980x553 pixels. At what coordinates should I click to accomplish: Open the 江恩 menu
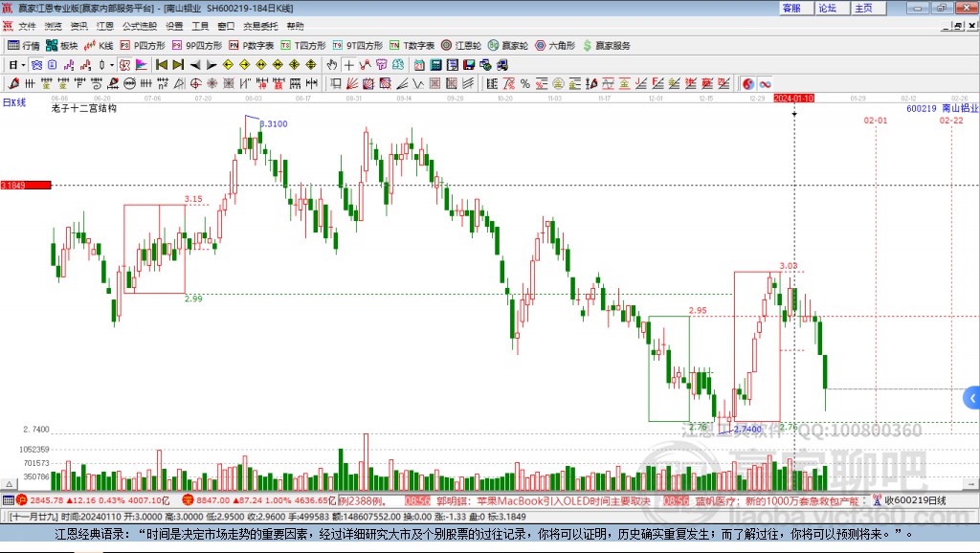pos(105,26)
